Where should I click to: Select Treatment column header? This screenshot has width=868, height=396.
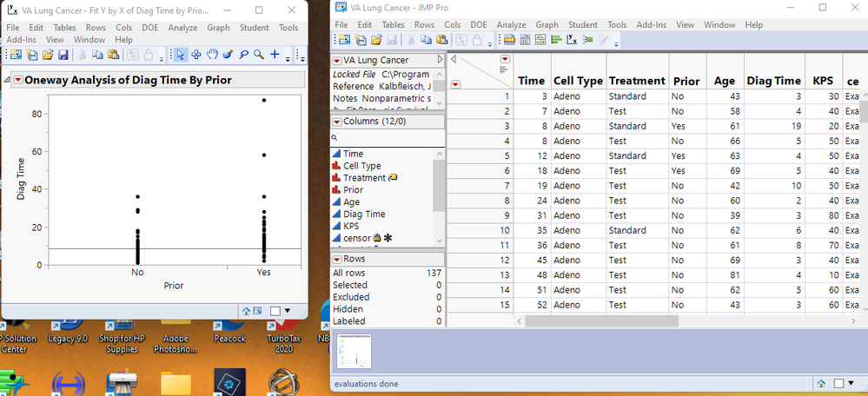click(637, 81)
